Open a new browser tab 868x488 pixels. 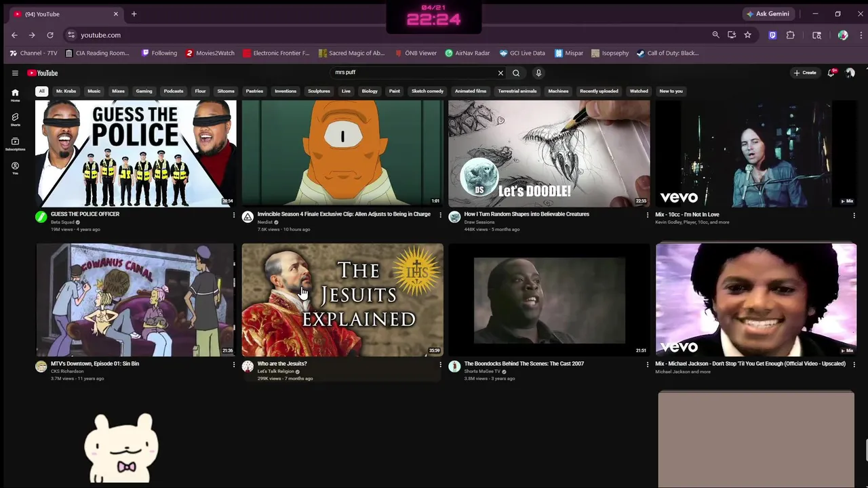coord(134,14)
